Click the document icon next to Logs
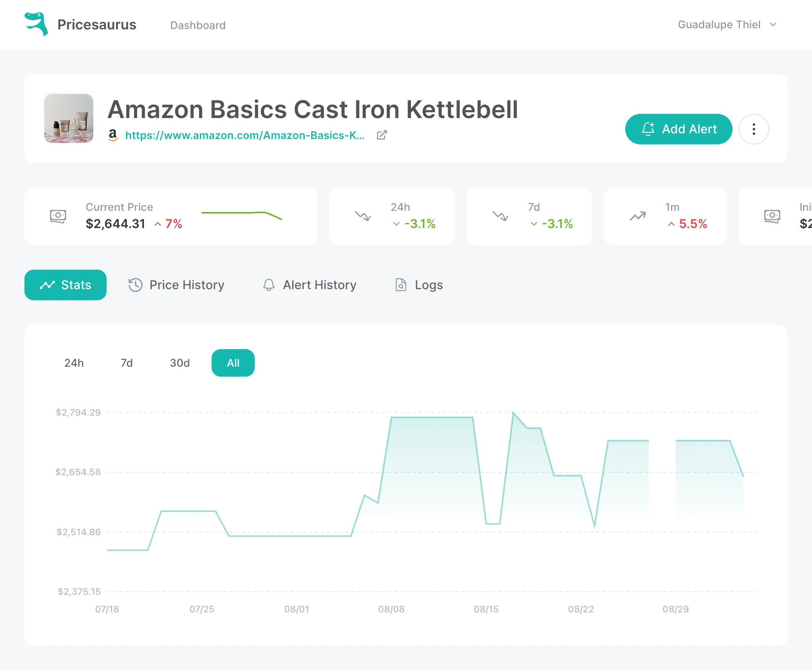This screenshot has height=670, width=812. click(x=401, y=285)
